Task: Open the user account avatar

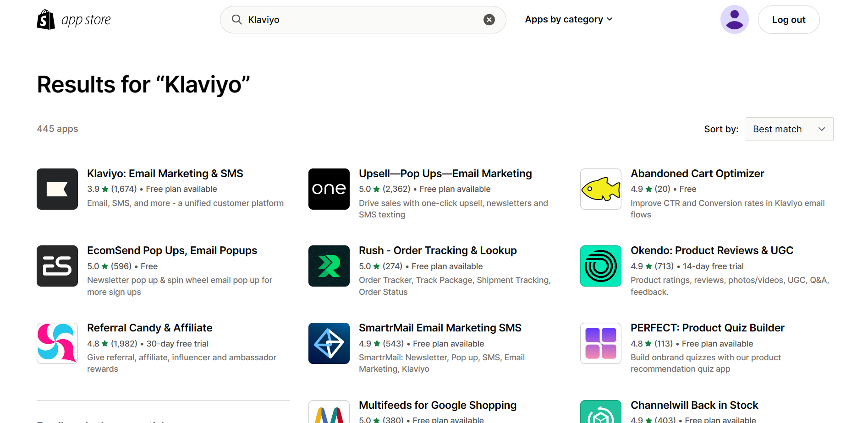Action: (x=734, y=20)
